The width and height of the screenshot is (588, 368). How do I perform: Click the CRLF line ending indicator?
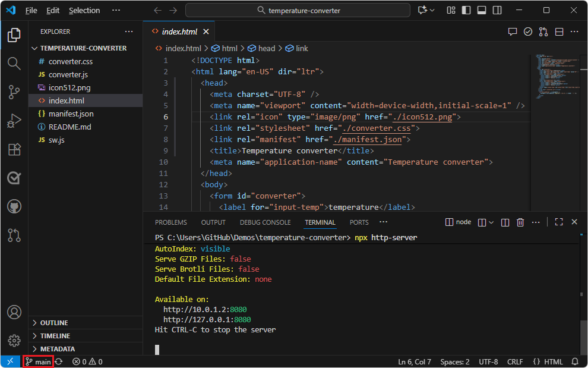(514, 361)
